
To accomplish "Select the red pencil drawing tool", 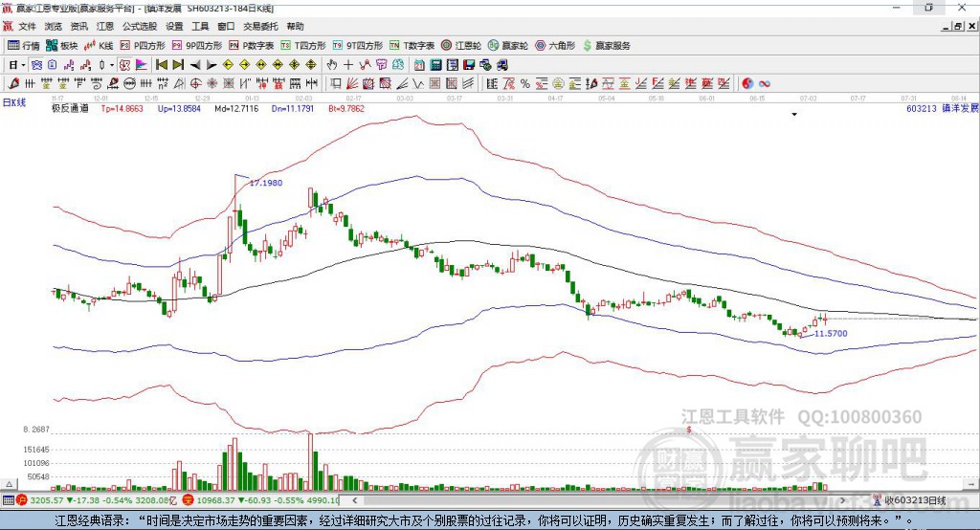I will (13, 84).
